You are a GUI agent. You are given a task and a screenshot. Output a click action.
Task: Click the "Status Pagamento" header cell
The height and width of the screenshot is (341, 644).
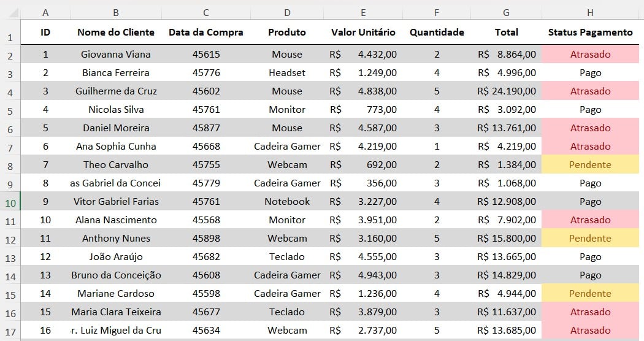click(x=590, y=33)
